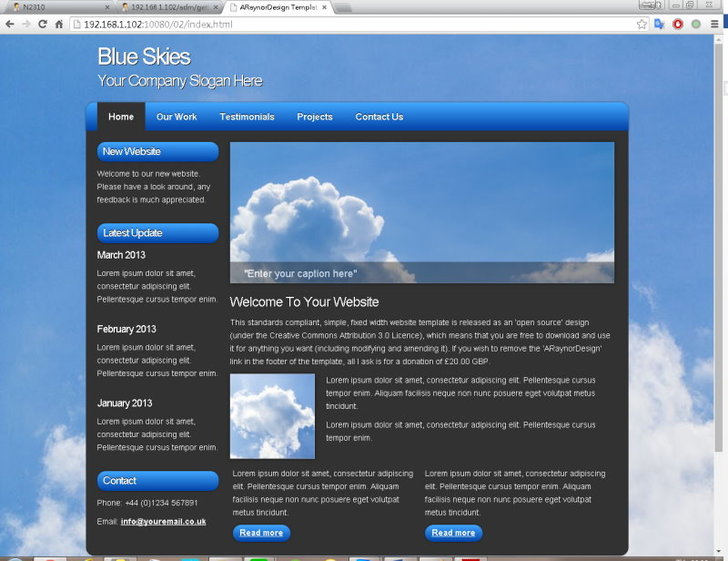Image resolution: width=728 pixels, height=561 pixels.
Task: Switch to the 192.168.1.102/adm tab
Action: click(x=168, y=7)
